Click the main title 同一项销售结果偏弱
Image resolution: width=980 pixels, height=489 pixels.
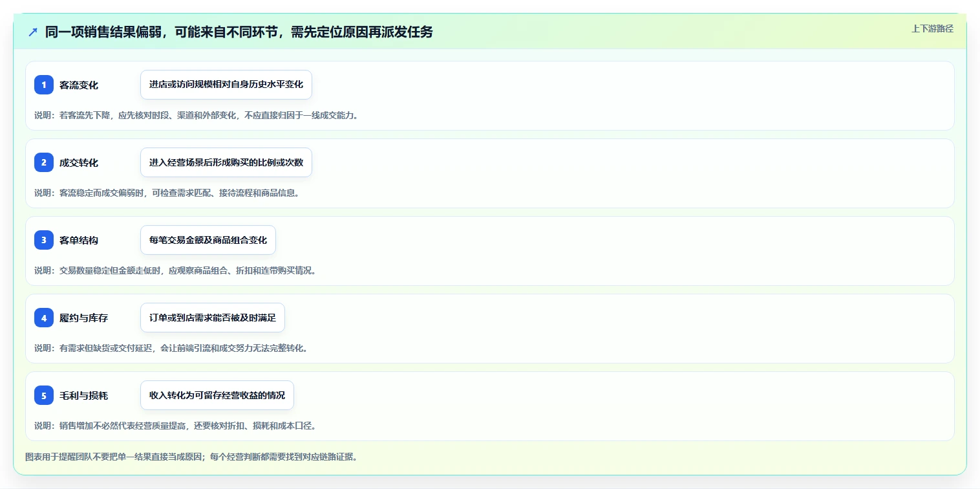click(x=239, y=32)
